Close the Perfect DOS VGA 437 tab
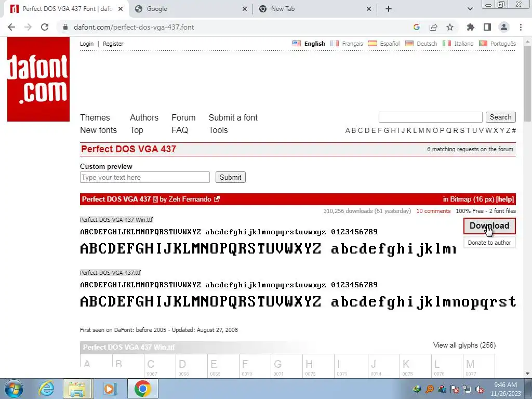The width and height of the screenshot is (532, 399). coord(121,9)
